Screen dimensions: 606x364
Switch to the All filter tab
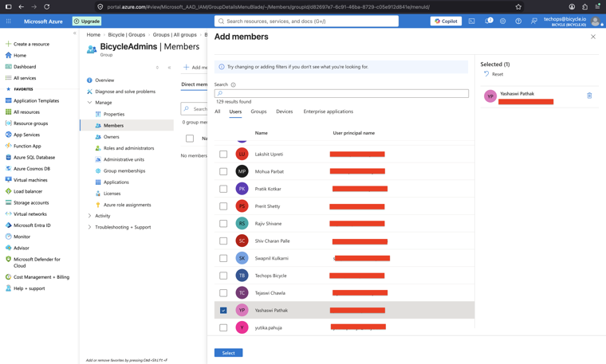point(218,112)
